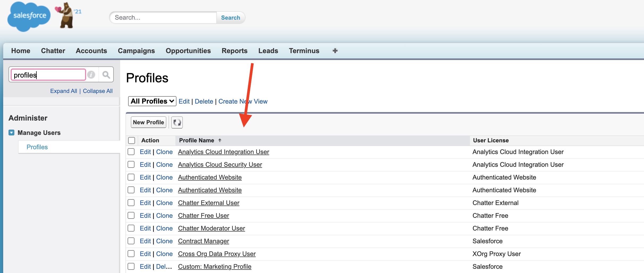Click the quick find info icon
The height and width of the screenshot is (273, 644).
91,75
